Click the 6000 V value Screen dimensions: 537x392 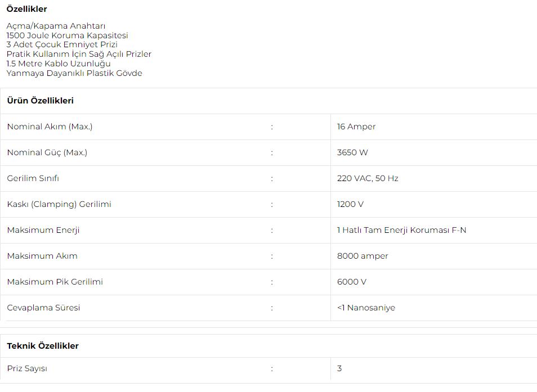[352, 282]
